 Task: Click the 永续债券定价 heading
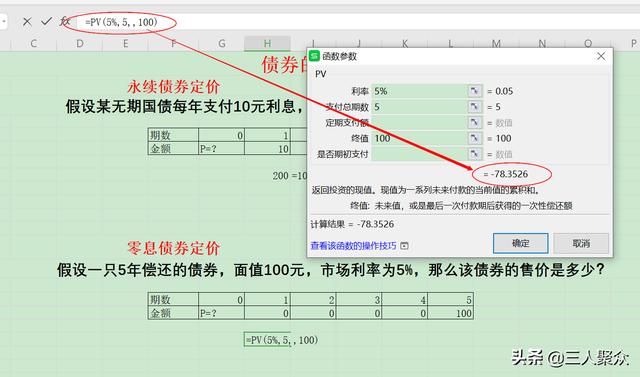pos(174,86)
